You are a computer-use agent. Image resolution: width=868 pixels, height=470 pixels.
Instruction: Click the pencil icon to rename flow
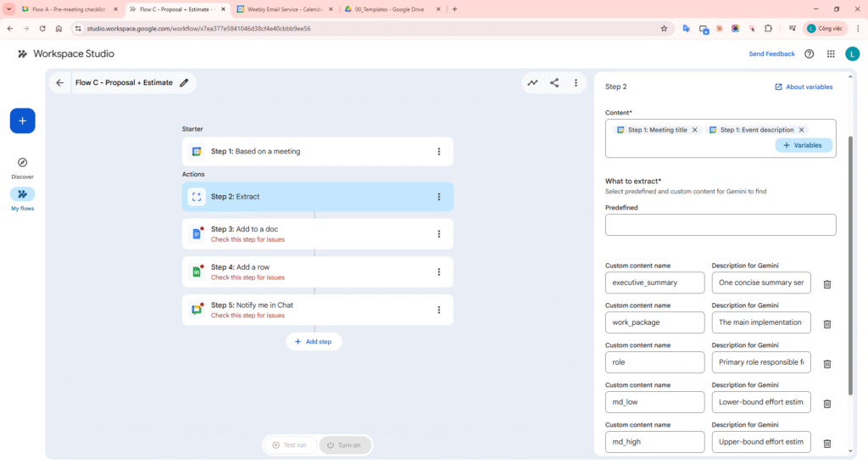(184, 83)
